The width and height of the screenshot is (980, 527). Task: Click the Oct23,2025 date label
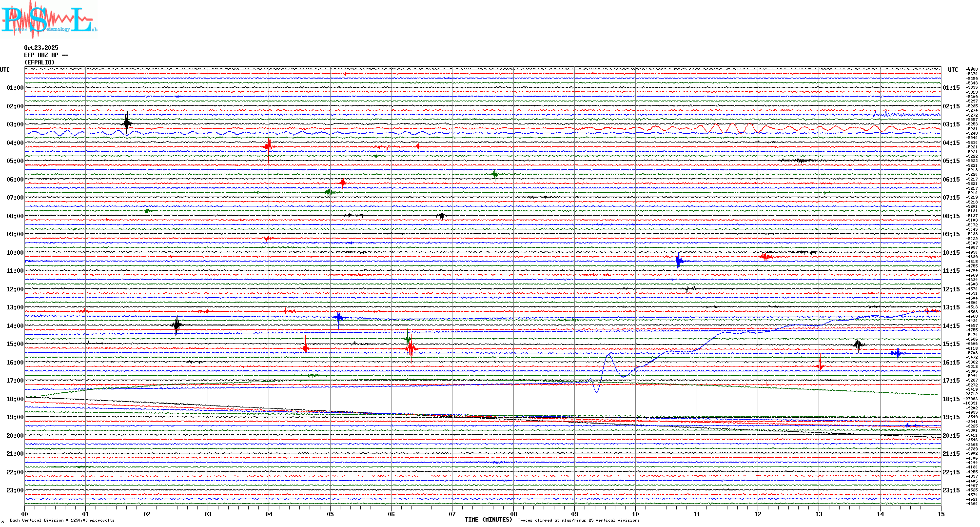click(41, 48)
